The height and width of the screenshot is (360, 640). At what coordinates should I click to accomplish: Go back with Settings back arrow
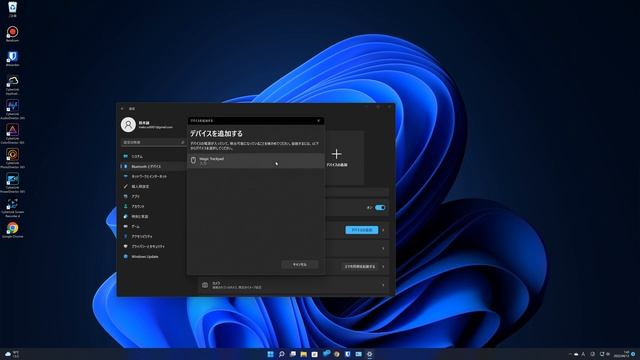coord(122,109)
